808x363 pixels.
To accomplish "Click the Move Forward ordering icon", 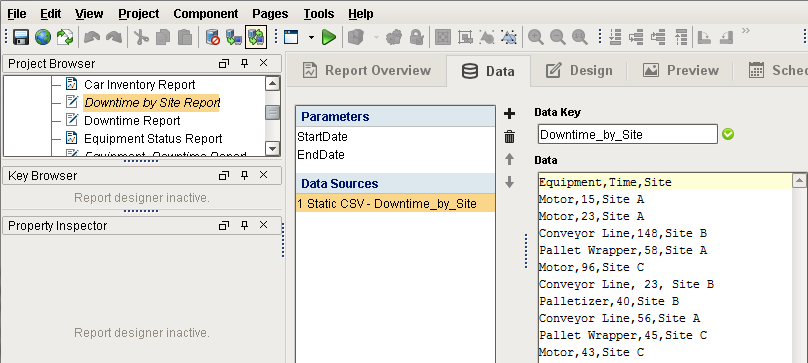I will tap(658, 37).
